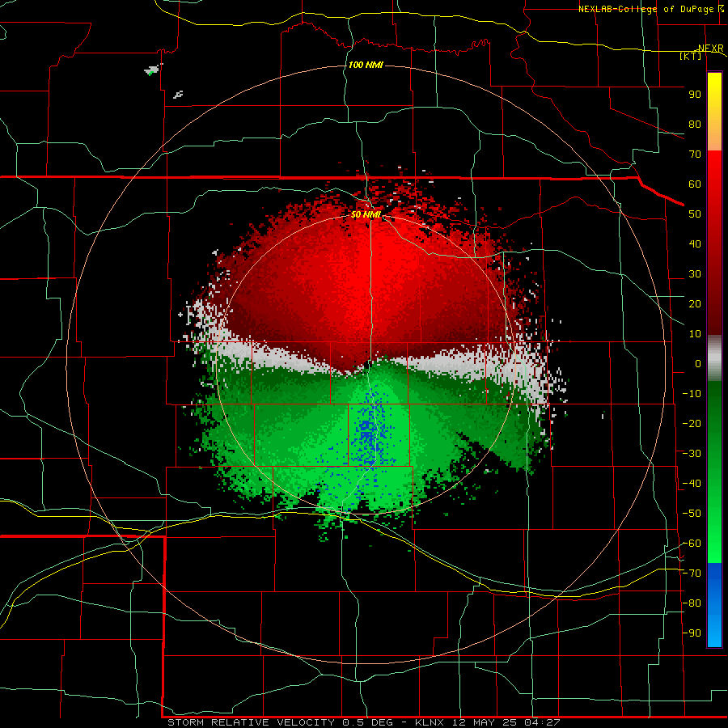The width and height of the screenshot is (728, 728).
Task: Click the 0 scale value
Action: [x=698, y=363]
